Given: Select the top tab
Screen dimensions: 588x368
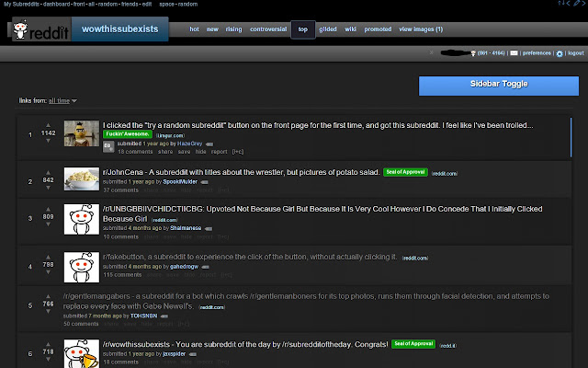Looking at the screenshot, I should tap(303, 29).
